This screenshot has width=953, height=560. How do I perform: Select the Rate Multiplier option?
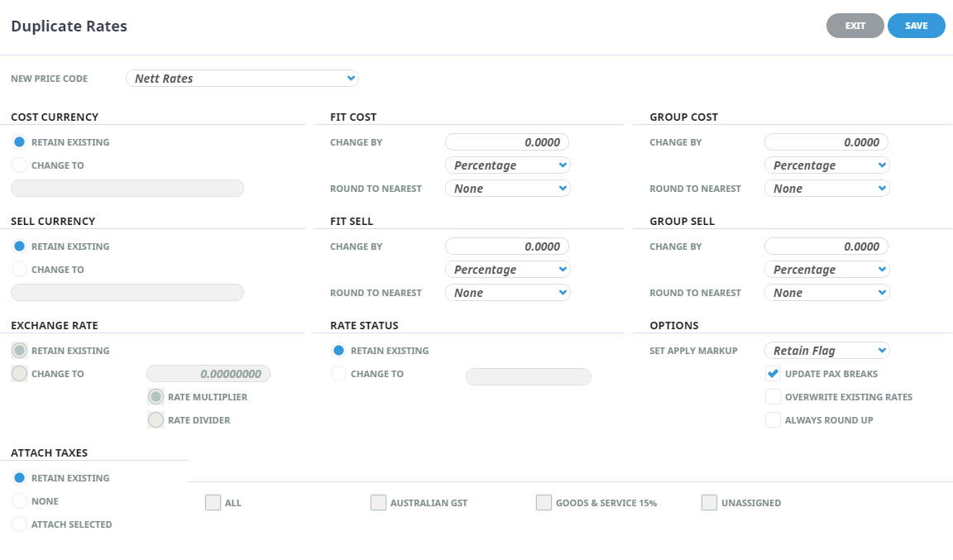pyautogui.click(x=156, y=397)
